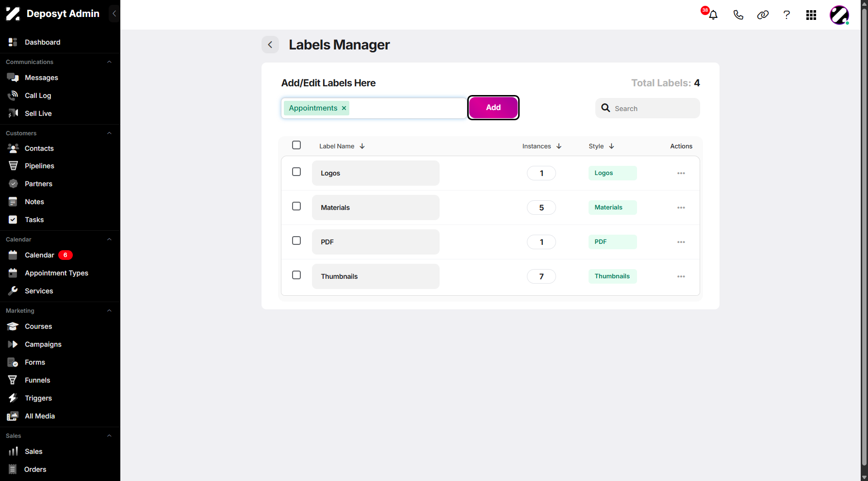Focus the label Search field
868x481 pixels.
(x=648, y=108)
